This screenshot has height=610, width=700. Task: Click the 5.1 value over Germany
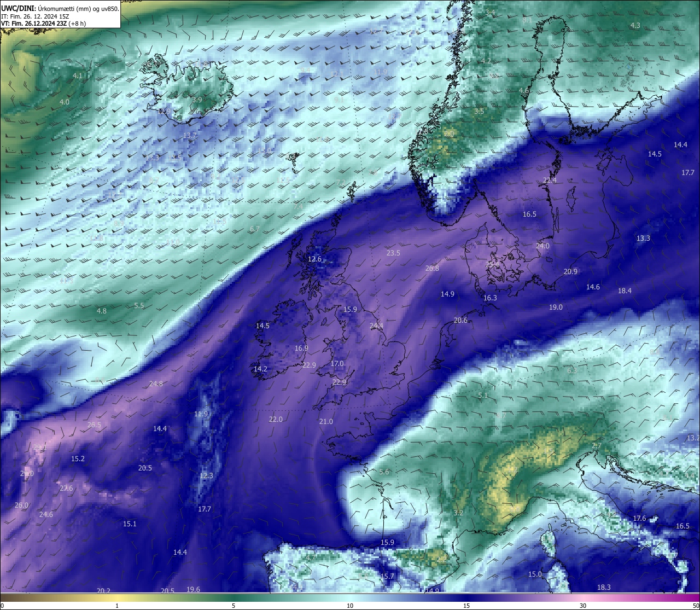point(482,395)
